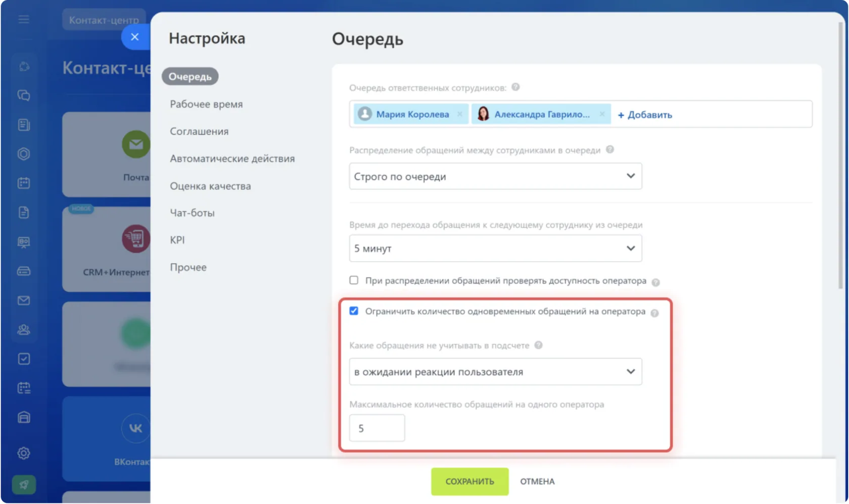Image resolution: width=849 pixels, height=504 pixels.
Task: Open the calendar icon in left sidebar
Action: click(24, 183)
